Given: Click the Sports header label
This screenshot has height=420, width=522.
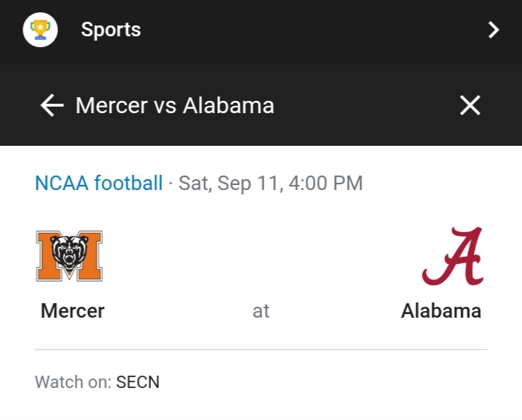Looking at the screenshot, I should (110, 30).
